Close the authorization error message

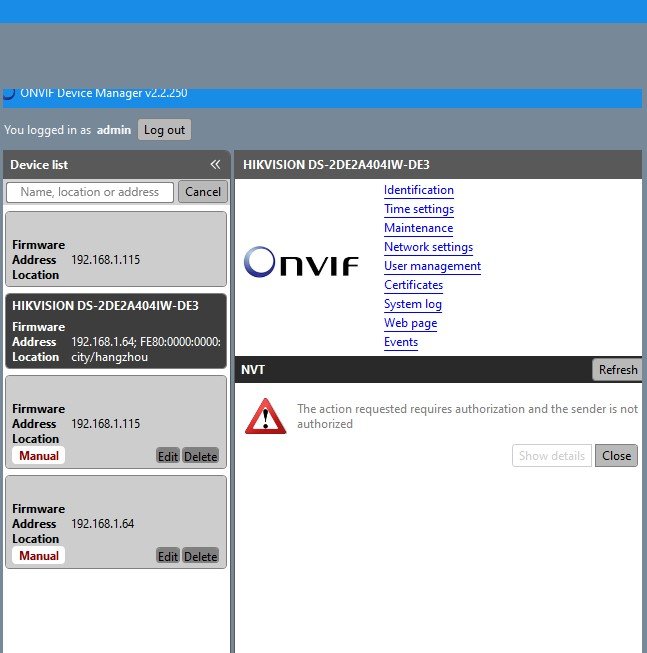(x=616, y=456)
